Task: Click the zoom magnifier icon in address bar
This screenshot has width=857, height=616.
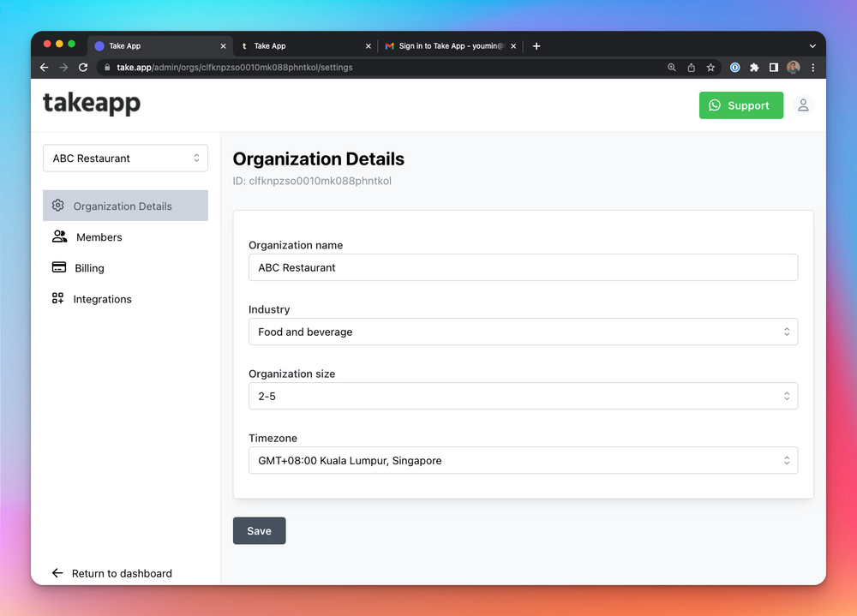Action: (x=672, y=67)
